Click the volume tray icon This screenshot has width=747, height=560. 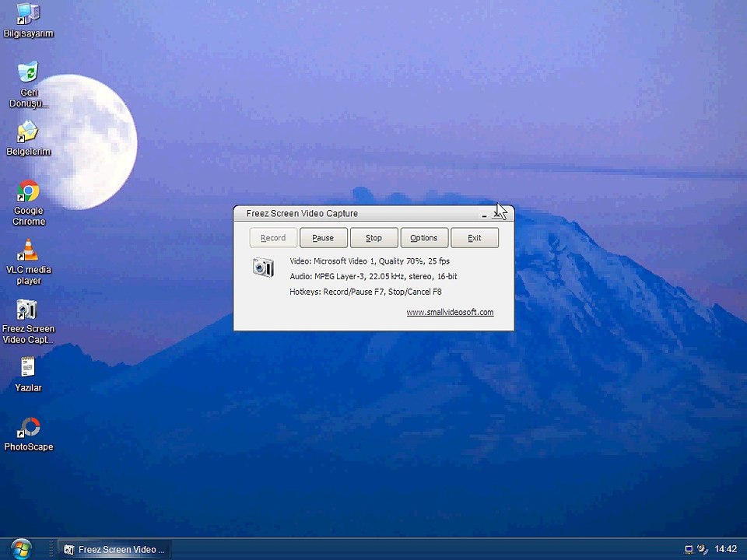coord(702,550)
